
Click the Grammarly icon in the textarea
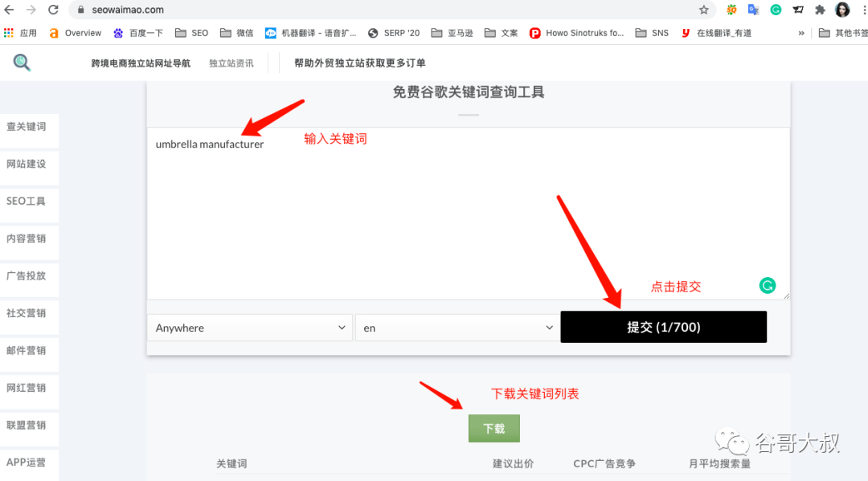[x=768, y=285]
